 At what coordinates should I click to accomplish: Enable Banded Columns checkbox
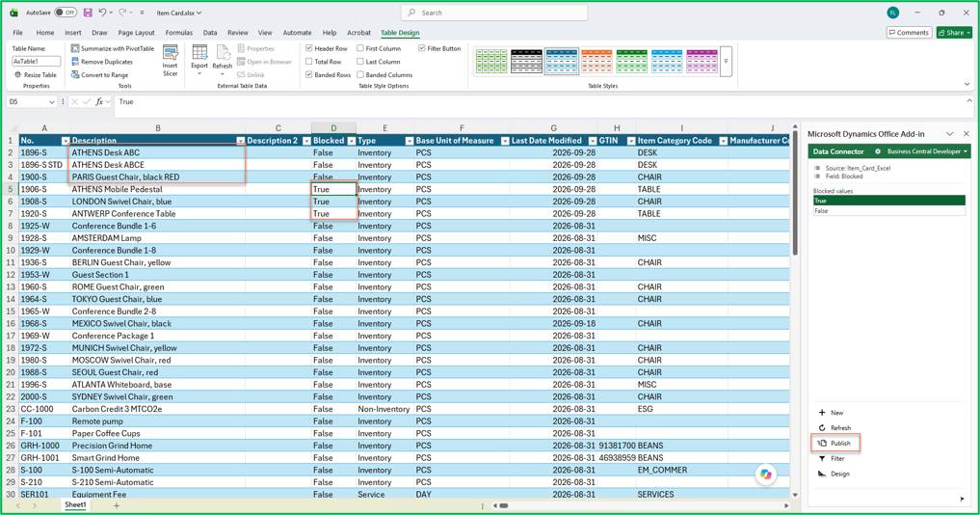pos(360,74)
